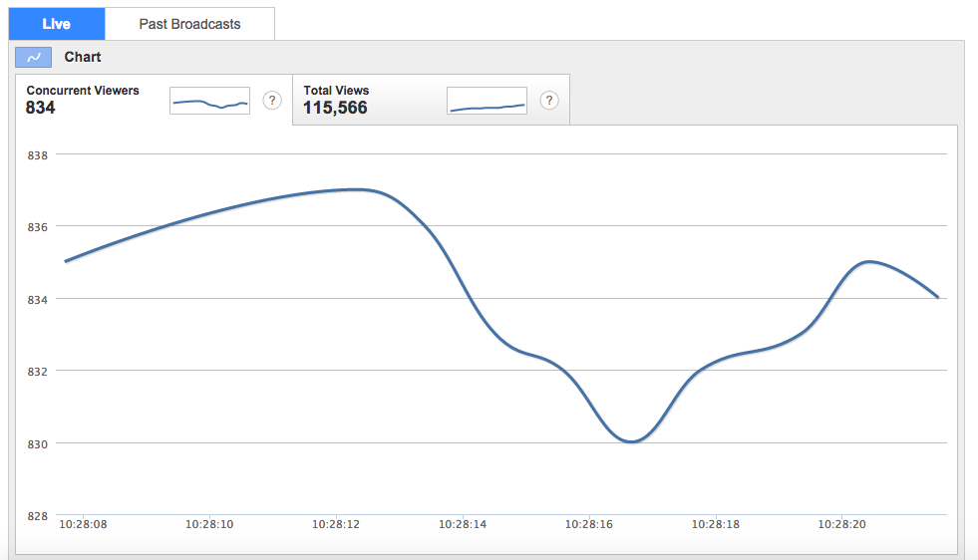Click the 10:28:18 time label
This screenshot has height=560, width=978.
pyautogui.click(x=716, y=524)
